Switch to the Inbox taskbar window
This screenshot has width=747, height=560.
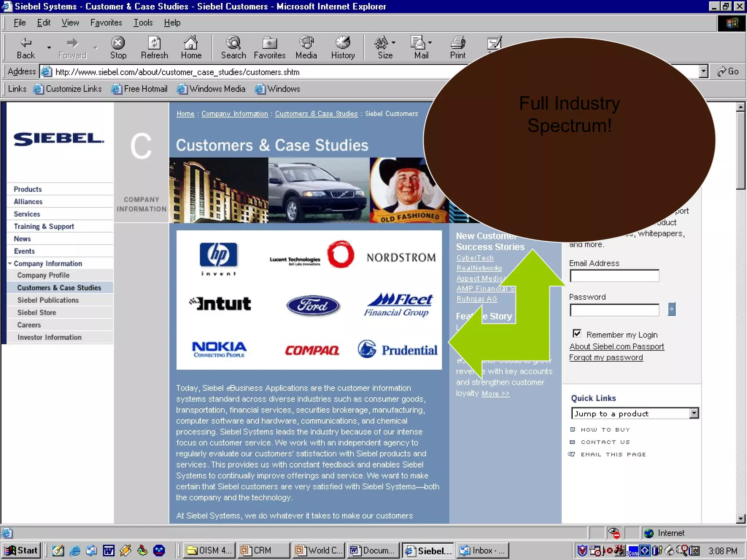tap(482, 551)
